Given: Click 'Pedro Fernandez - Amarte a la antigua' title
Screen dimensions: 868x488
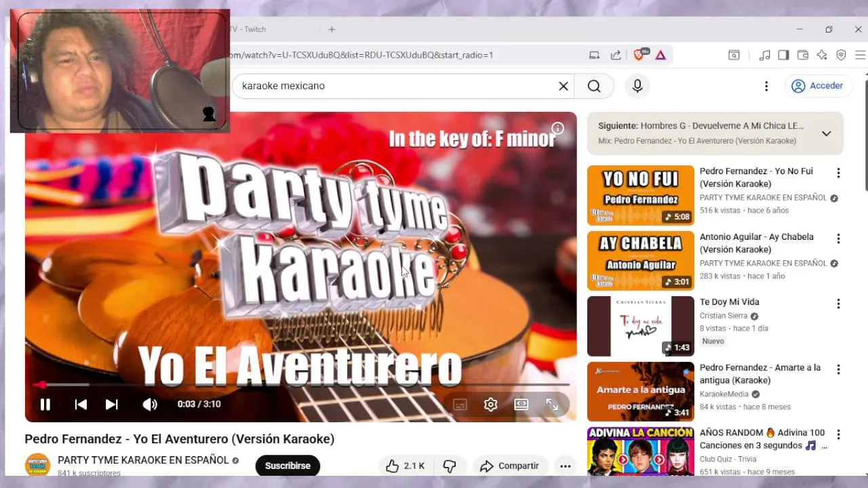Looking at the screenshot, I should 760,374.
